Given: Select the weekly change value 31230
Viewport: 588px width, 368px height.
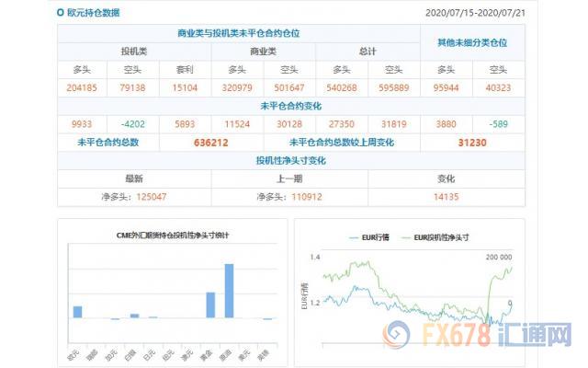Looking at the screenshot, I should 472,144.
